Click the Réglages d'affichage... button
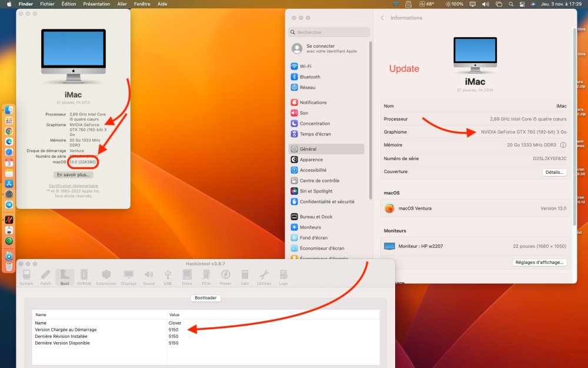Viewport: 588px width, 368px height. click(x=539, y=262)
